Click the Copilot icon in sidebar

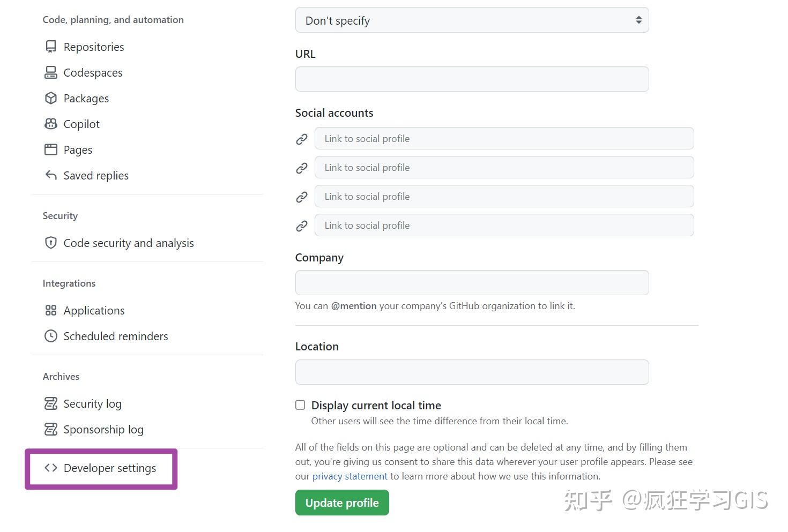51,124
